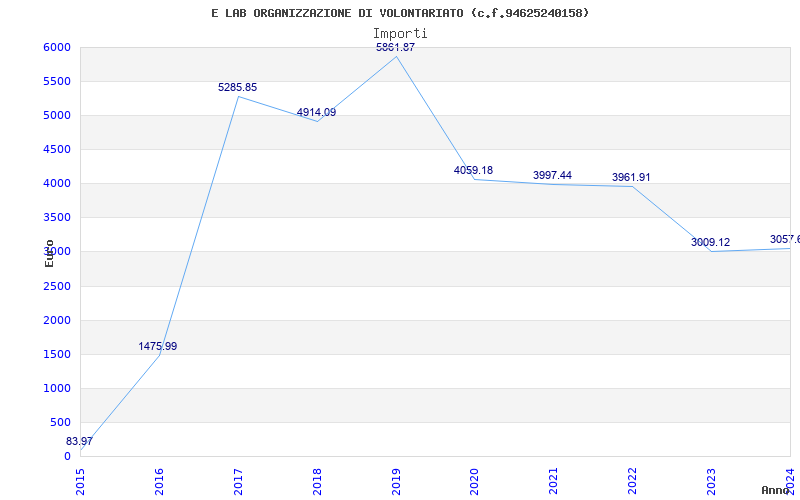Click the x-axis year label 2019
The height and width of the screenshot is (500, 800).
396,481
